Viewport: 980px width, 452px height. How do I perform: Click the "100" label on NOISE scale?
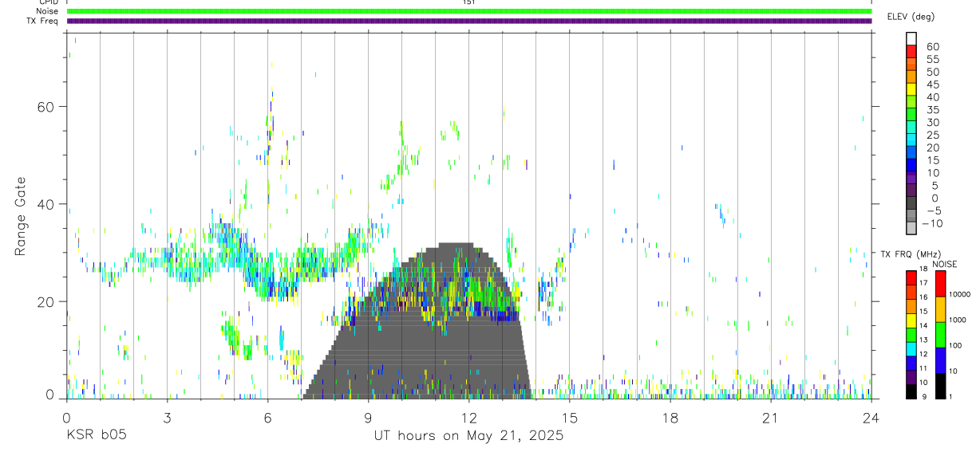[956, 346]
